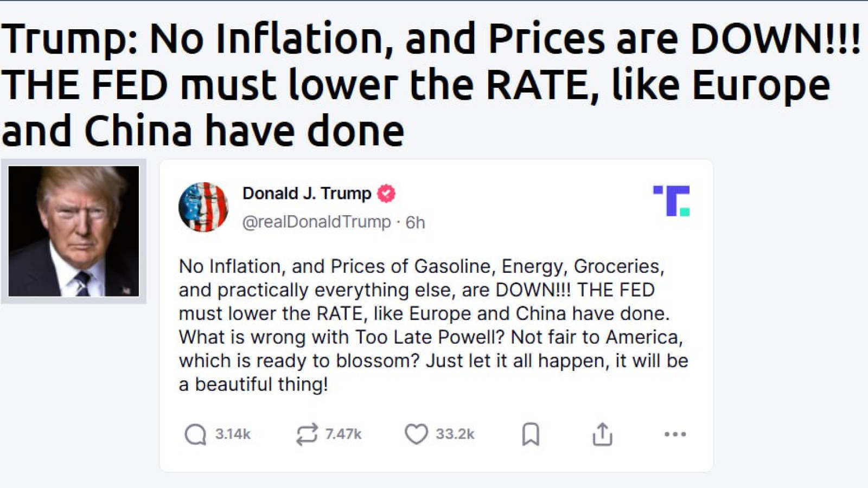Screen dimensions: 868x488
Task: Click the Donald J. Trump account name
Action: click(307, 194)
